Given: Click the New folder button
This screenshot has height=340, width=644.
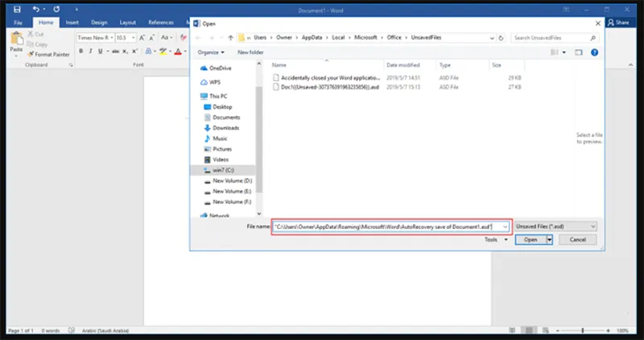Looking at the screenshot, I should [250, 52].
